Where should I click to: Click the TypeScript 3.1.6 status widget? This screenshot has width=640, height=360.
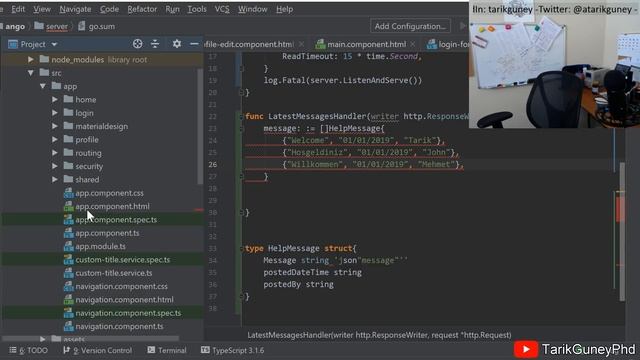pyautogui.click(x=232, y=350)
